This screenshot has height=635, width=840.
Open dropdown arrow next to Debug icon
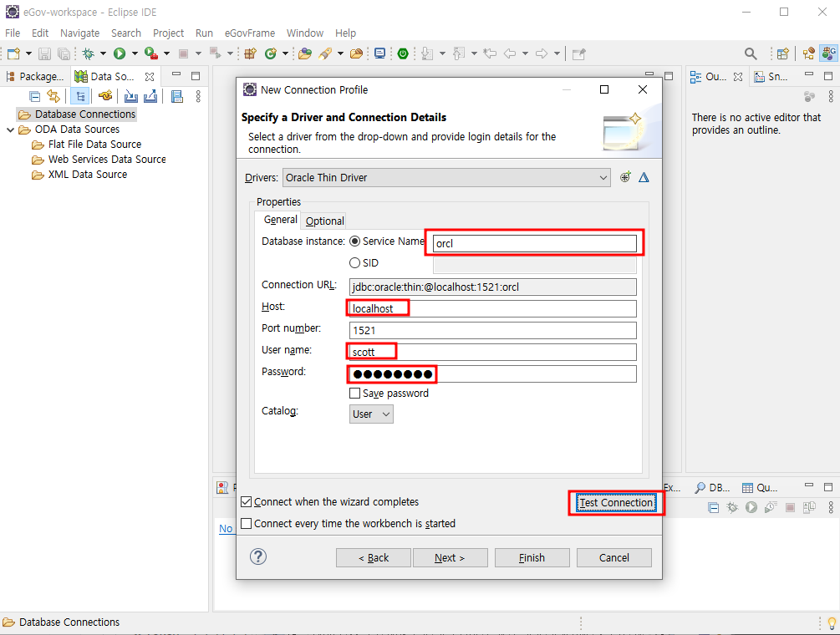pos(103,53)
